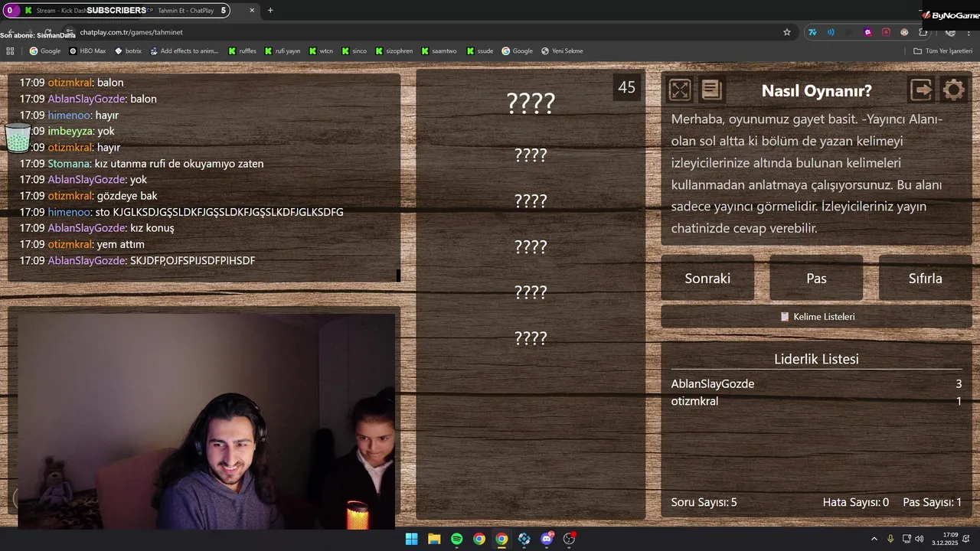The image size is (980, 551).
Task: Open the HBO Max bookmark
Action: pyautogui.click(x=87, y=51)
